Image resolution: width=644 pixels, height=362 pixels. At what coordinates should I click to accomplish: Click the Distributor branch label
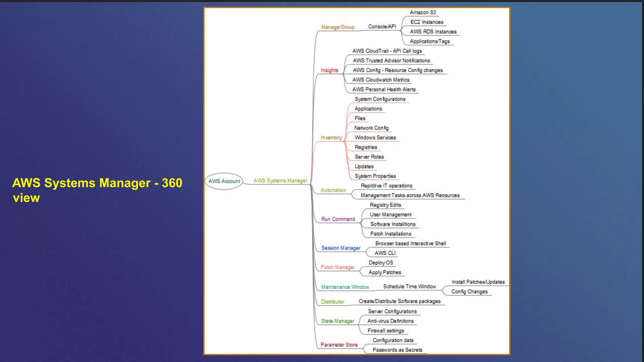coord(332,302)
